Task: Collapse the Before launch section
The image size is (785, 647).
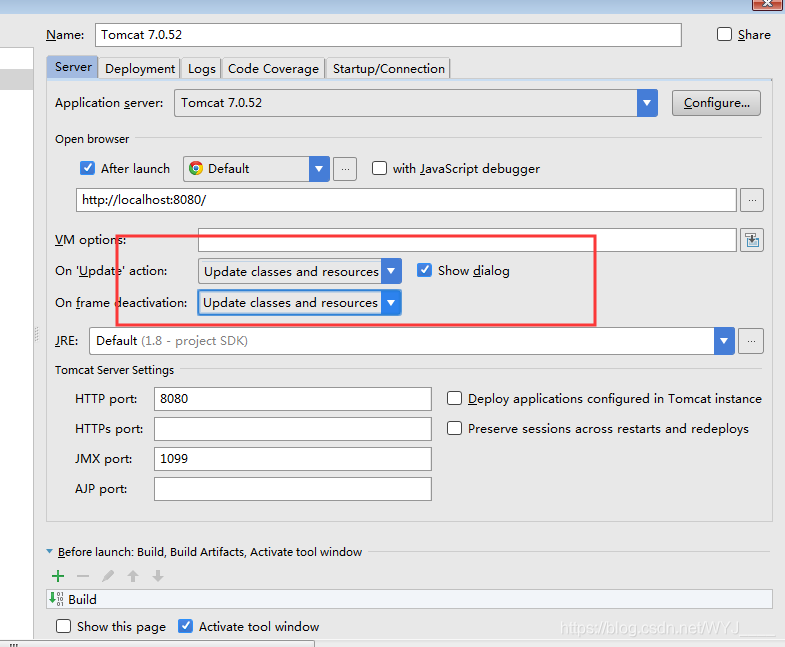Action: point(49,551)
